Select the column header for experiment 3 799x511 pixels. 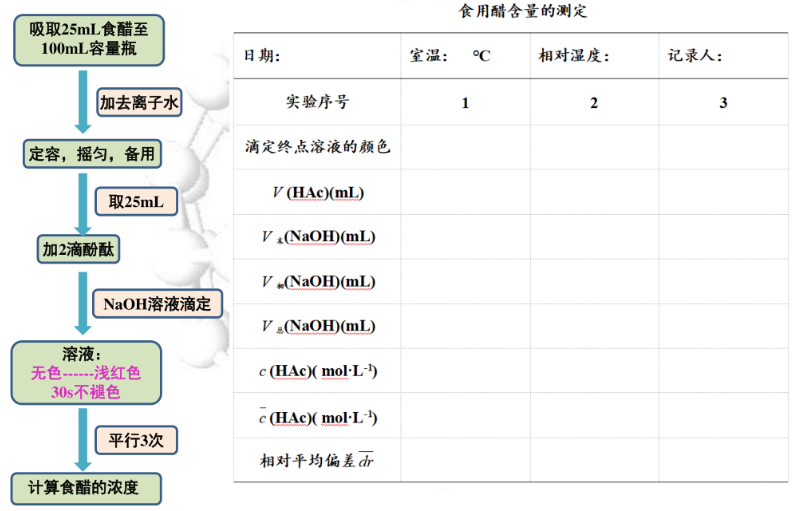pos(723,102)
